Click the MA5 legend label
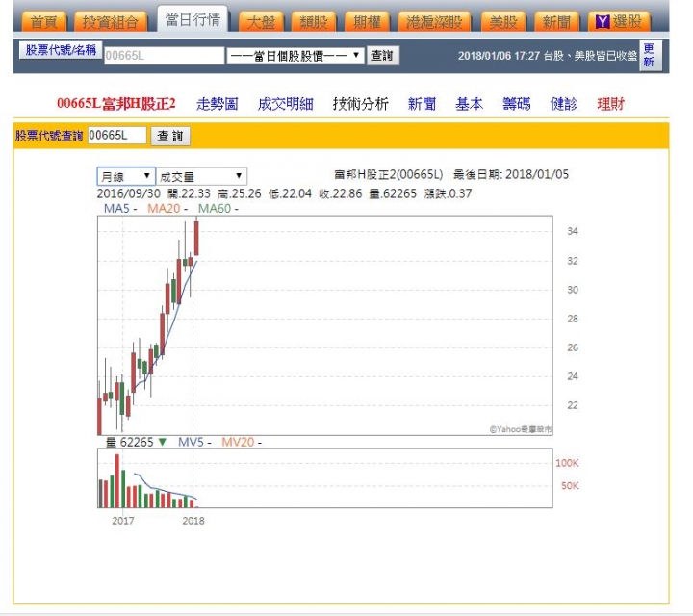The image size is (693, 616). 116,208
